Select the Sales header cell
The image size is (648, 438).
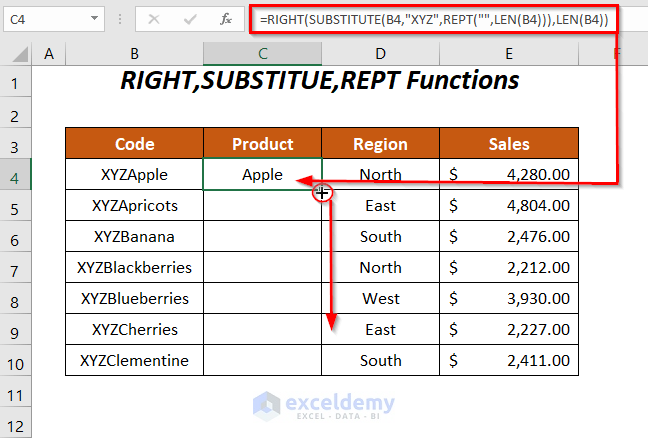(509, 144)
